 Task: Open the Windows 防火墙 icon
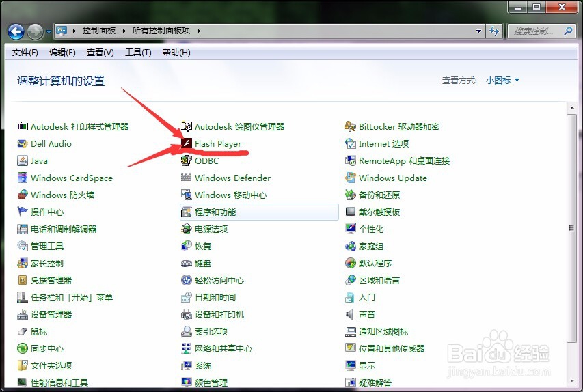pos(23,195)
